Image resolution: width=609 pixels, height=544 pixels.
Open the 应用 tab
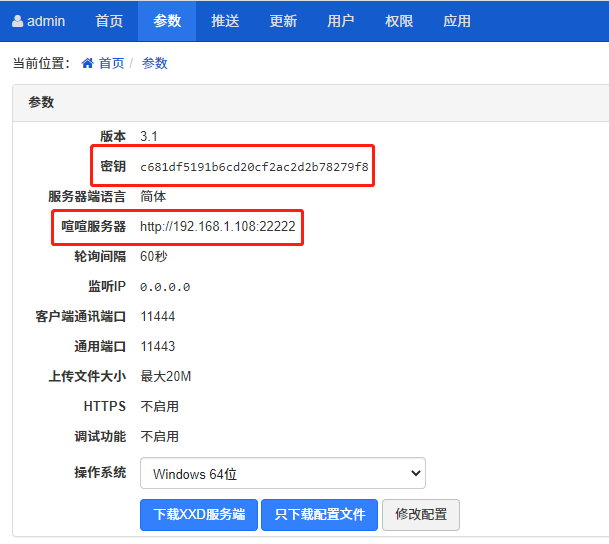(457, 21)
